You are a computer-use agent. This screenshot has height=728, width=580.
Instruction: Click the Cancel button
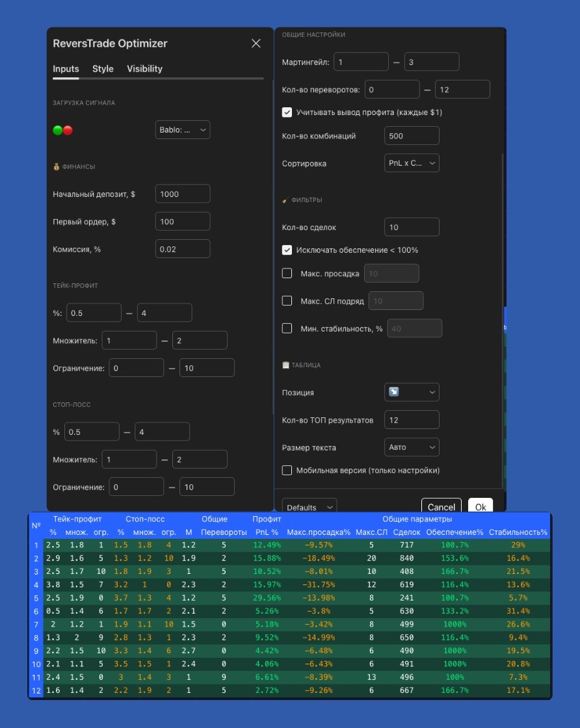tap(441, 506)
